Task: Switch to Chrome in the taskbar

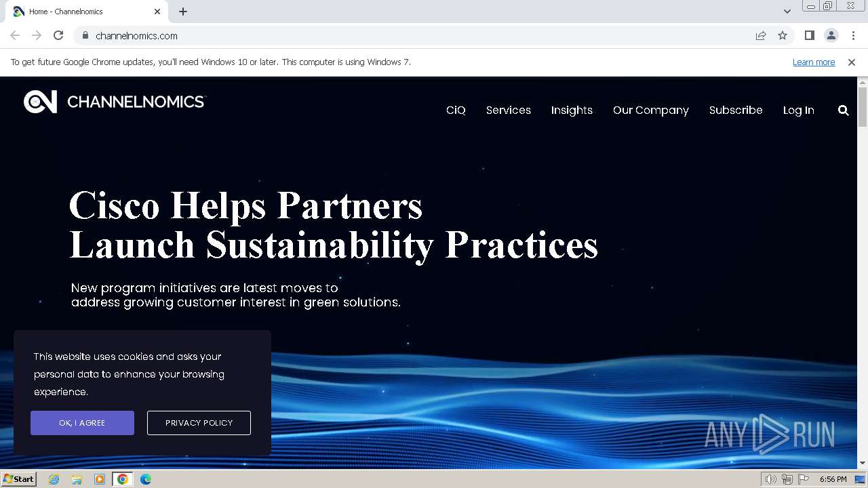Action: point(123,479)
